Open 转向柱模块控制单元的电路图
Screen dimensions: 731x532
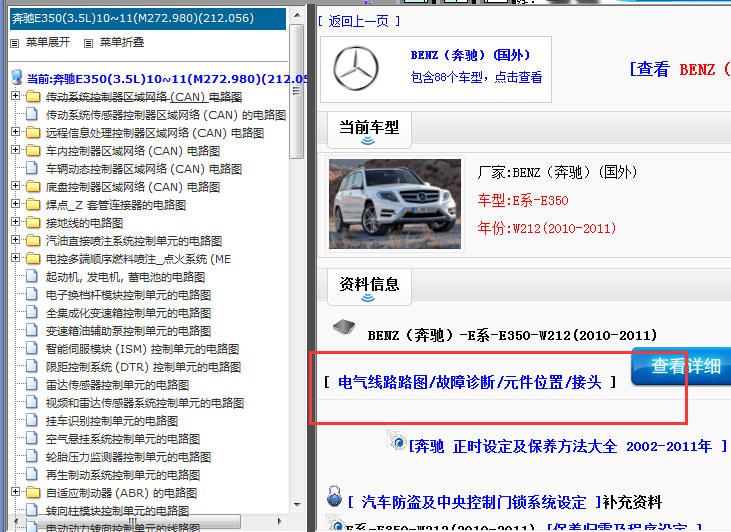pyautogui.click(x=117, y=511)
